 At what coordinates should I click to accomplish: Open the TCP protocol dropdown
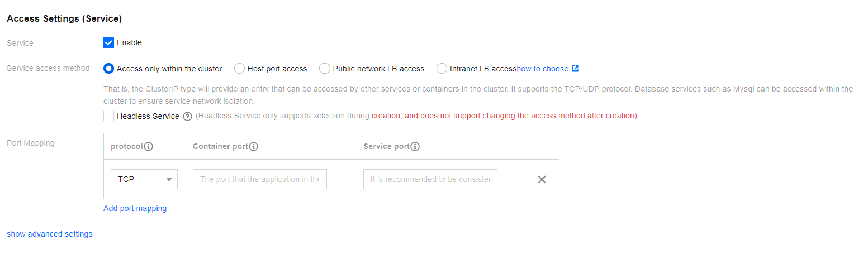[144, 180]
